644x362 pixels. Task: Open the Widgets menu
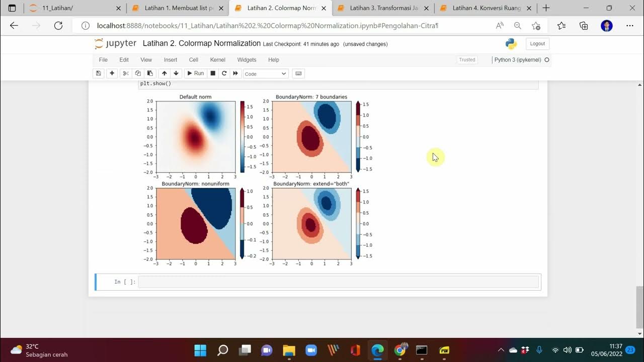click(247, 60)
